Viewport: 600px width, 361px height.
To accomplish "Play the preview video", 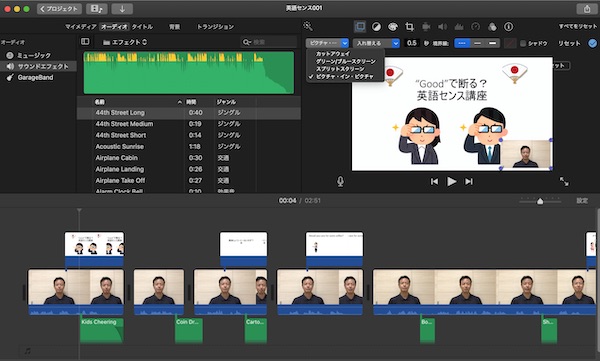I will (452, 181).
